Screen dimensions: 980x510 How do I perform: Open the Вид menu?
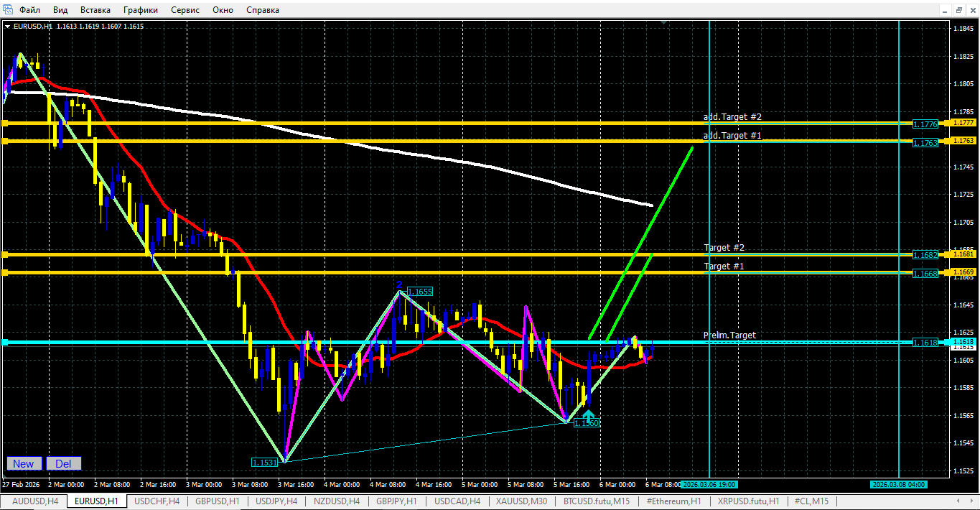[x=61, y=10]
